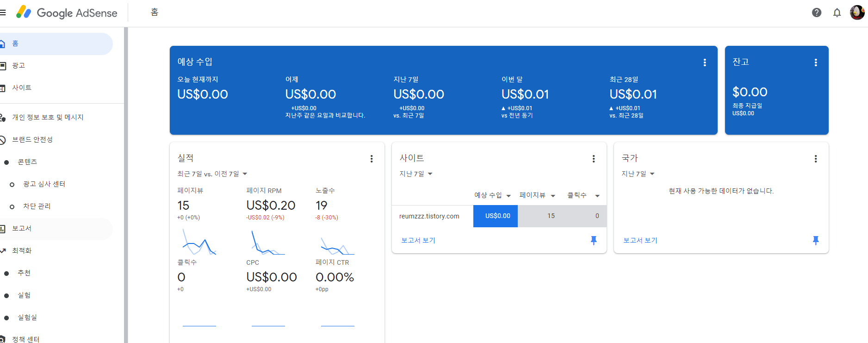The image size is (868, 343).
Task: Click 이번 달 US$0.01 earnings value
Action: point(525,94)
